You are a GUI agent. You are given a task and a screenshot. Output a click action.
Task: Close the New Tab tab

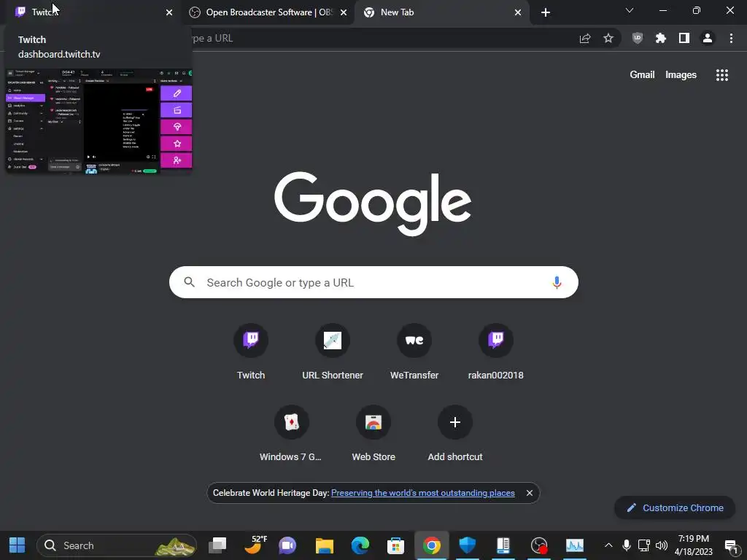518,13
